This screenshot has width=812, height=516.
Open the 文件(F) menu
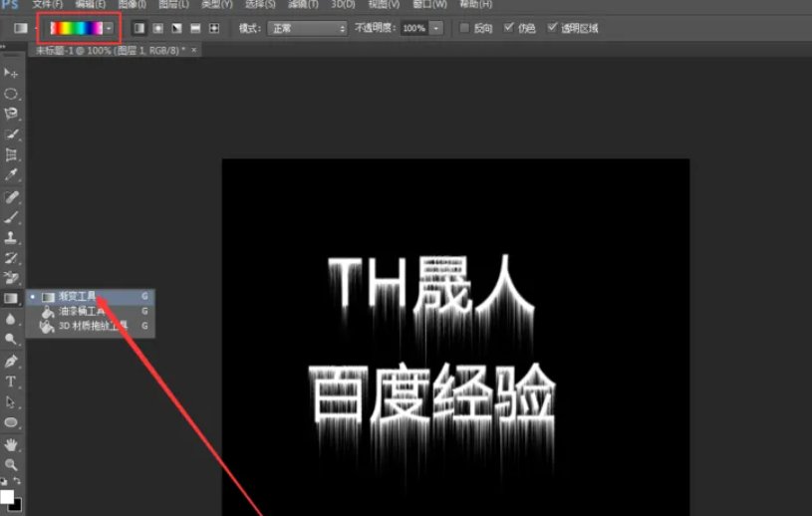(x=47, y=4)
